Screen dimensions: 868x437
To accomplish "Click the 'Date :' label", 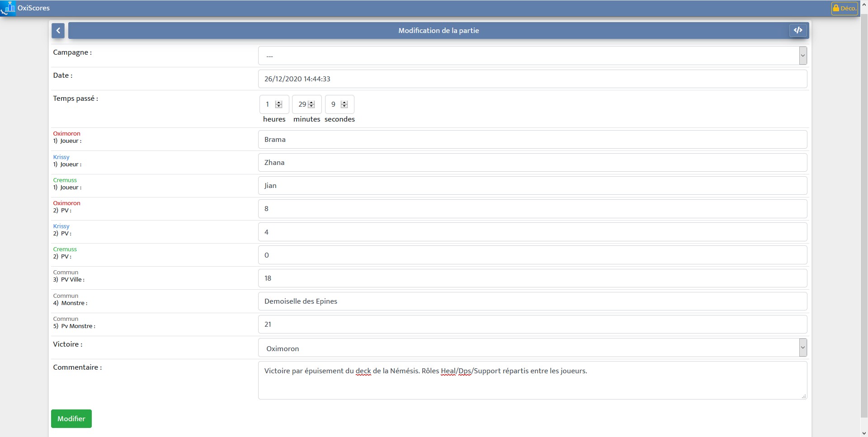I will tap(63, 75).
